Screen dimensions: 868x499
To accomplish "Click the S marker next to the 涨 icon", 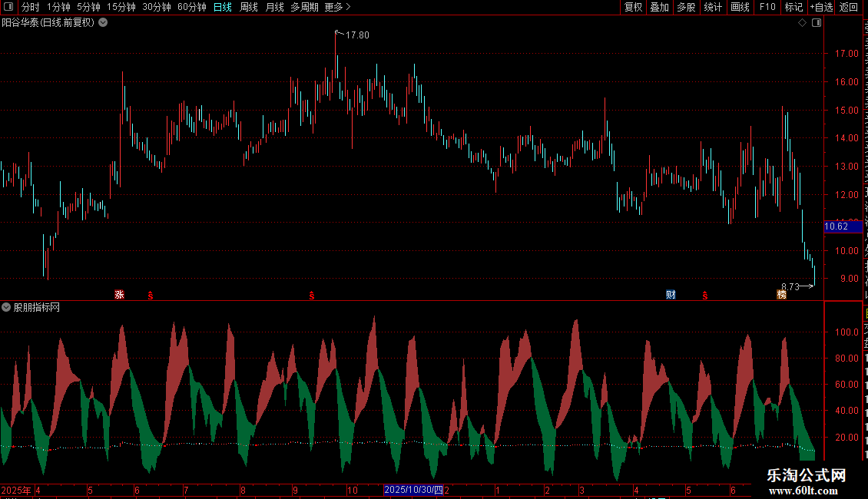I will [151, 296].
